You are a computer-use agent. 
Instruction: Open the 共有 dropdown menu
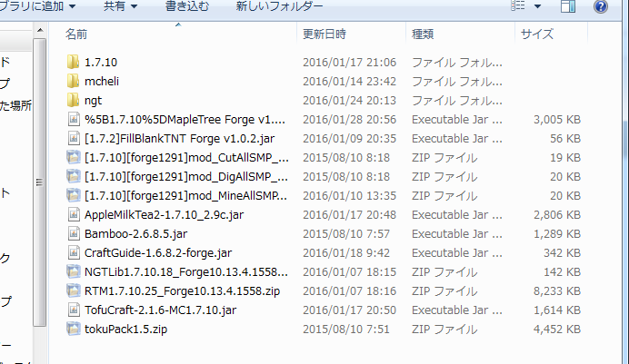(x=120, y=6)
